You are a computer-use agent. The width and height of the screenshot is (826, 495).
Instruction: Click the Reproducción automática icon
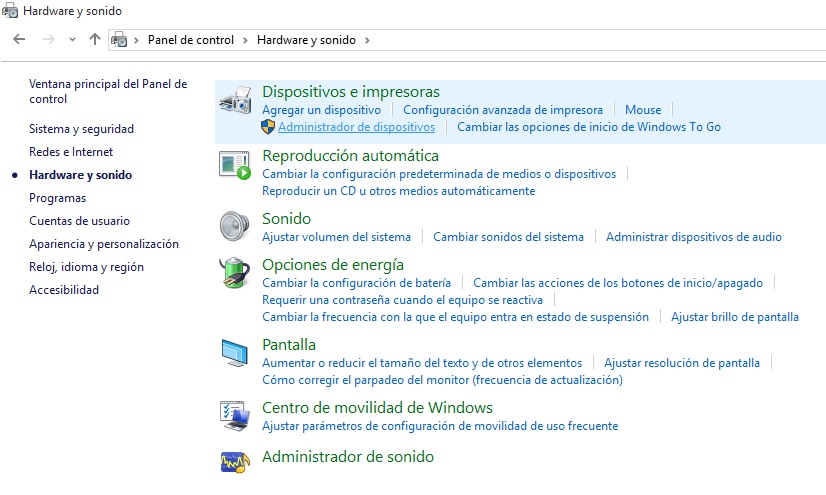235,165
